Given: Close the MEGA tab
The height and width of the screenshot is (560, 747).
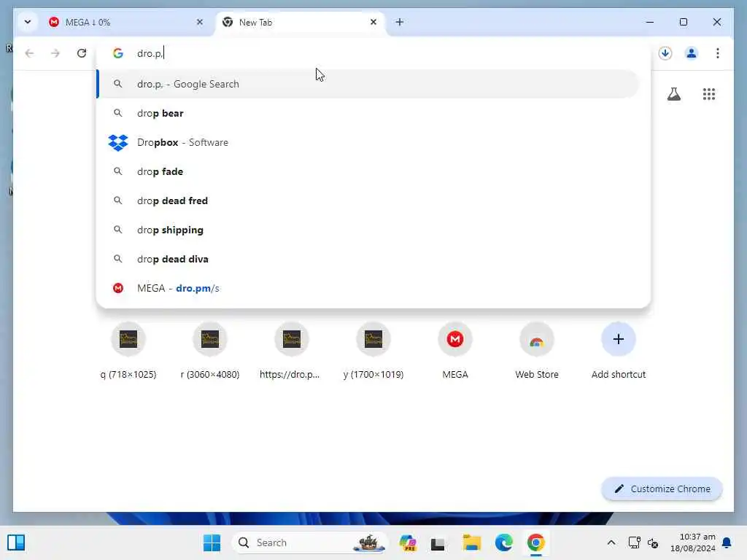Looking at the screenshot, I should [200, 22].
